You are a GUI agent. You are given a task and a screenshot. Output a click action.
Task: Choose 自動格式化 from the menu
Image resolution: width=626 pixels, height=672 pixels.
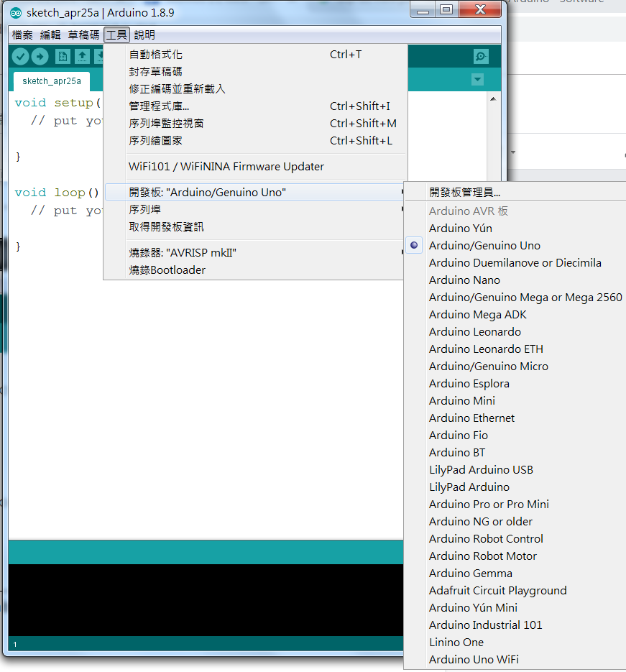[x=254, y=55]
